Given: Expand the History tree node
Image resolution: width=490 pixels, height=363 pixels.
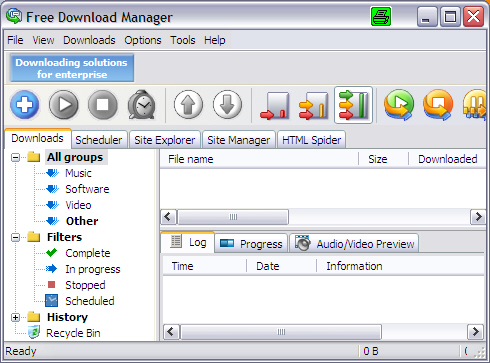Looking at the screenshot, I should pos(15,317).
